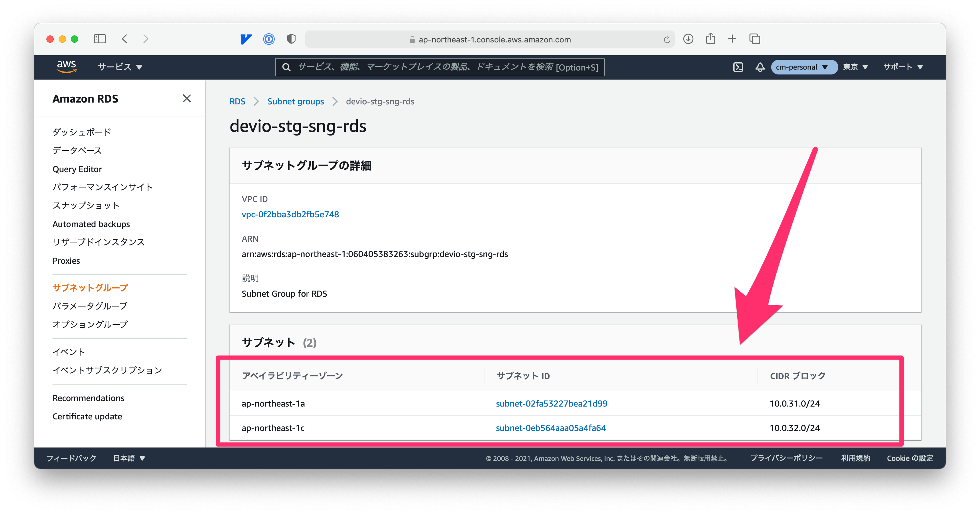Viewport: 980px width, 514px height.
Task: Expand the 日本語 language selector
Action: (129, 458)
